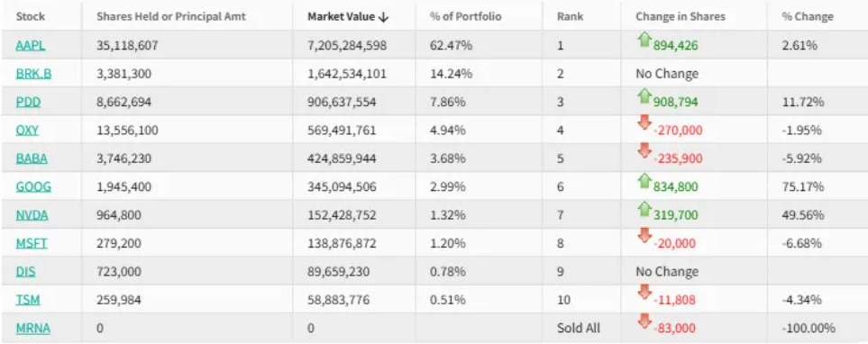The width and height of the screenshot is (868, 344).
Task: Open the BRK.B stock link
Action: tap(33, 74)
